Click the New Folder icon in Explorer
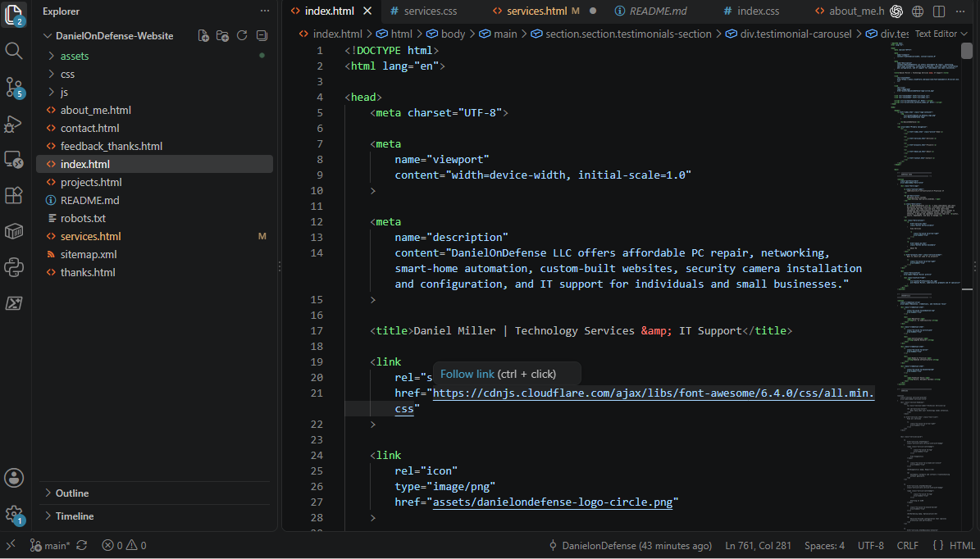 pyautogui.click(x=222, y=35)
